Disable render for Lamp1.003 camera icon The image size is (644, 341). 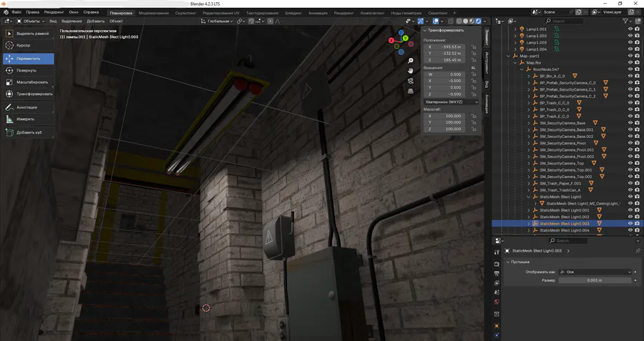coord(637,42)
